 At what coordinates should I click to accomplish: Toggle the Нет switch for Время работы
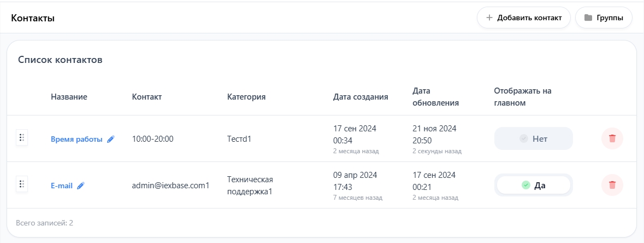[x=533, y=139]
